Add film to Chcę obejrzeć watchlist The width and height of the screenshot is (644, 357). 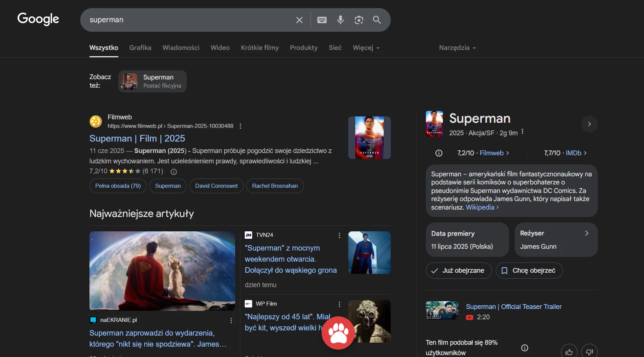(x=529, y=271)
